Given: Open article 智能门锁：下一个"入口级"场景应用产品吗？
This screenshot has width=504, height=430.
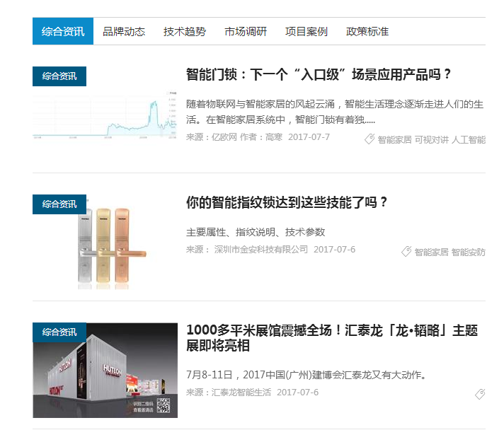Looking at the screenshot, I should pyautogui.click(x=319, y=75).
